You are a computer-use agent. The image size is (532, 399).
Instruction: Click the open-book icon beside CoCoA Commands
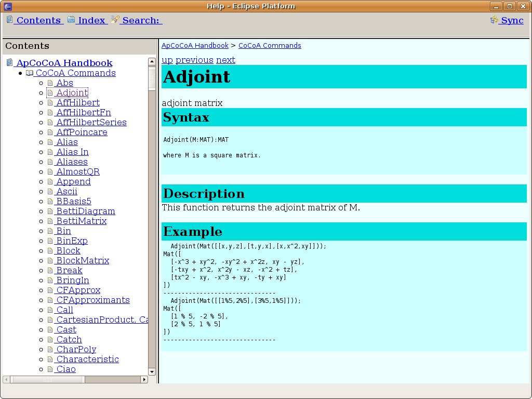click(30, 73)
